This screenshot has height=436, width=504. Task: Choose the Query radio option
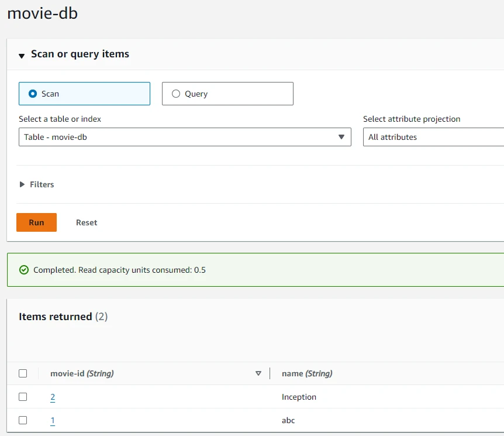(x=176, y=94)
